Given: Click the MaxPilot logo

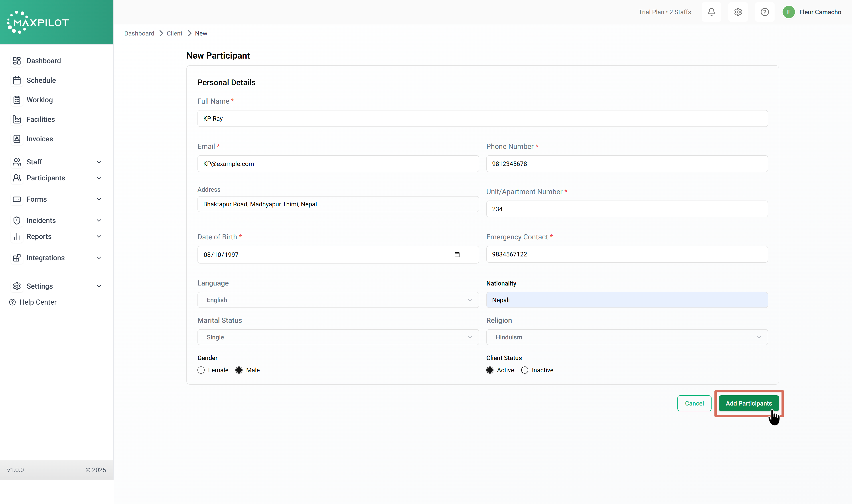Looking at the screenshot, I should (x=38, y=22).
